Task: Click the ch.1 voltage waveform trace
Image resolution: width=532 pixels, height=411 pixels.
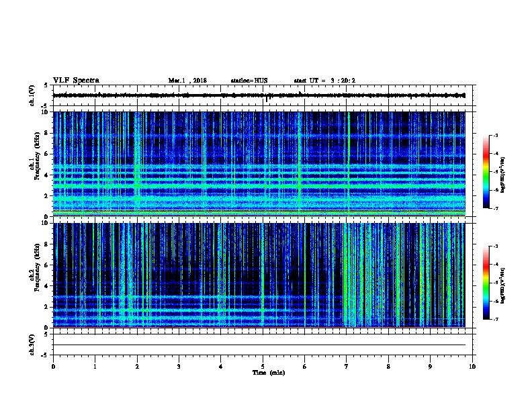Action: [259, 95]
